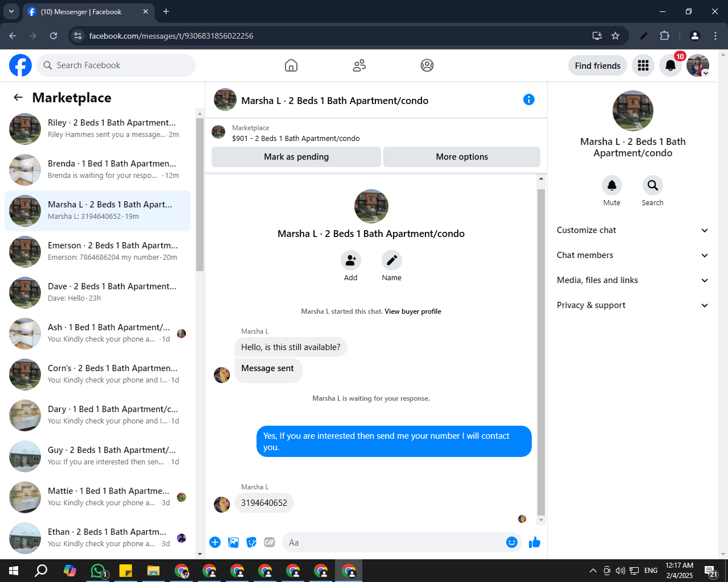Click the More options button
The width and height of the screenshot is (728, 582).
tap(462, 157)
